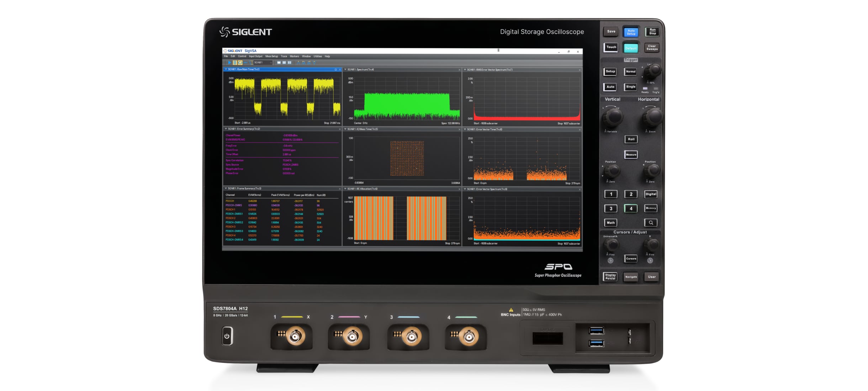Expand Spectrum(Trc4) trace dropdown arrow
This screenshot has width=868, height=391.
[x=345, y=69]
